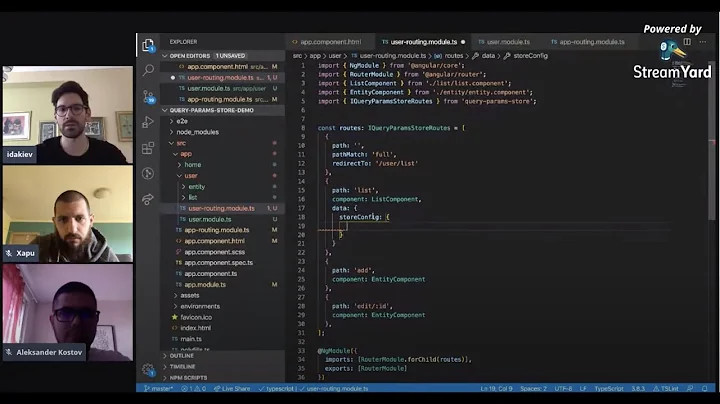Change indentation via Spaces: 2

534,388
